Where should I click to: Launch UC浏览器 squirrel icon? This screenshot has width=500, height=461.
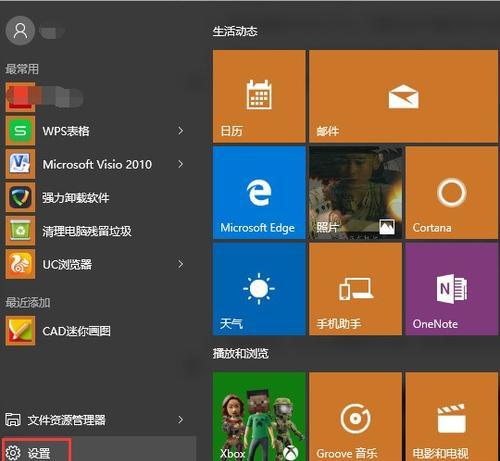[20, 264]
